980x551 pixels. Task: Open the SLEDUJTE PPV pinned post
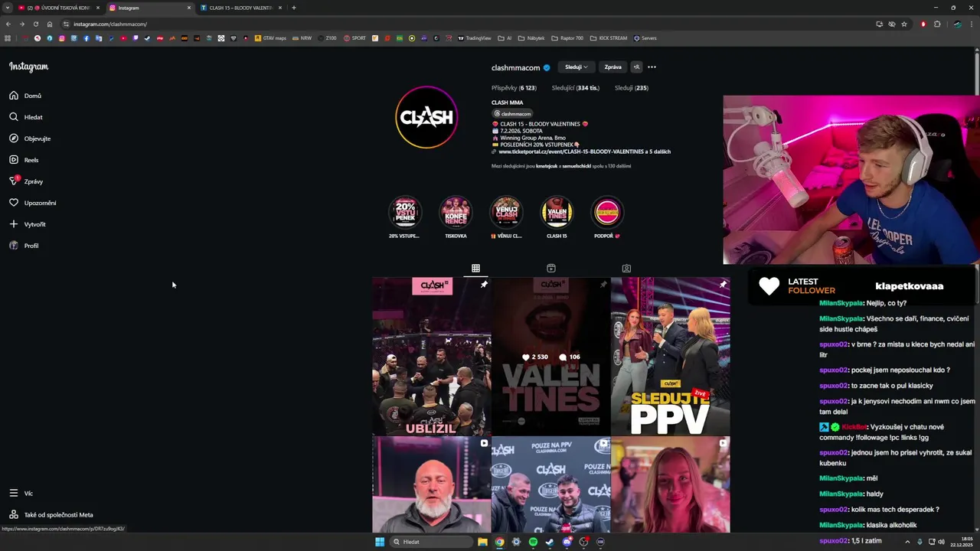pyautogui.click(x=670, y=356)
